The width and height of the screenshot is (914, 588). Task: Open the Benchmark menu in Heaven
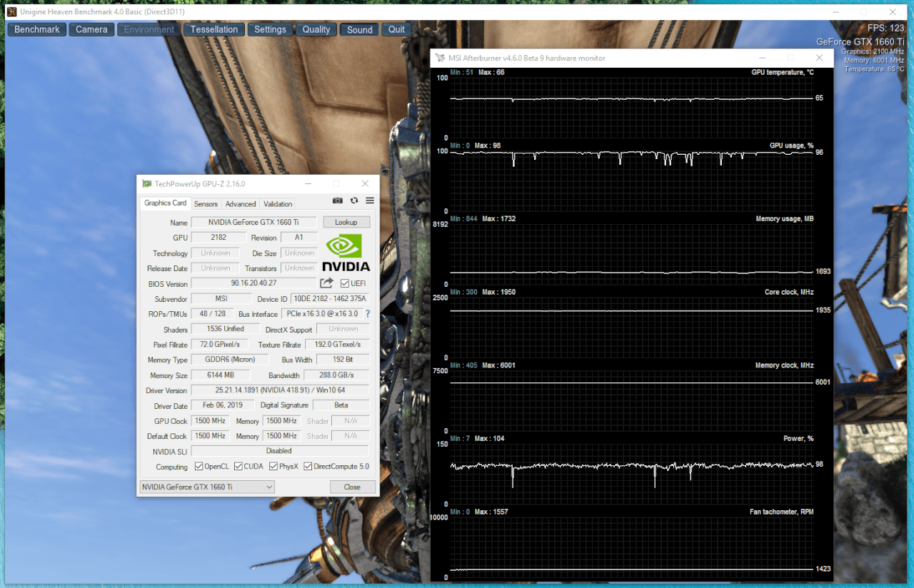[x=37, y=29]
